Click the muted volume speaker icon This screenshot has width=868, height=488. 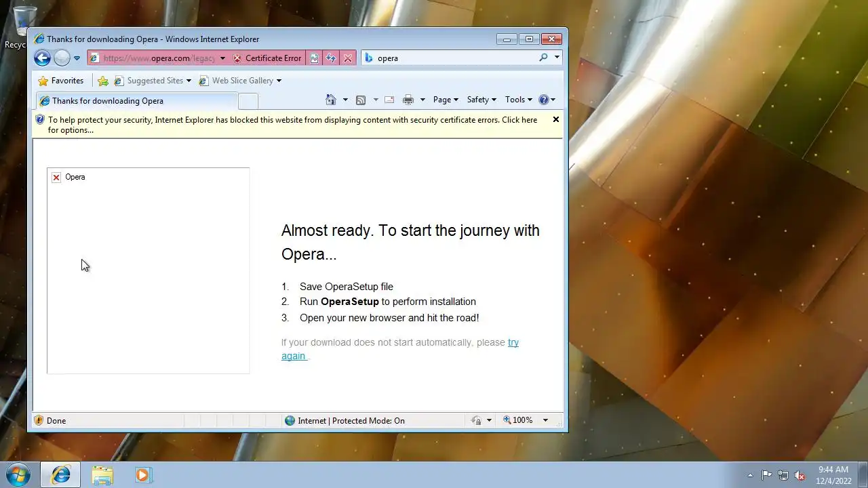(x=800, y=475)
